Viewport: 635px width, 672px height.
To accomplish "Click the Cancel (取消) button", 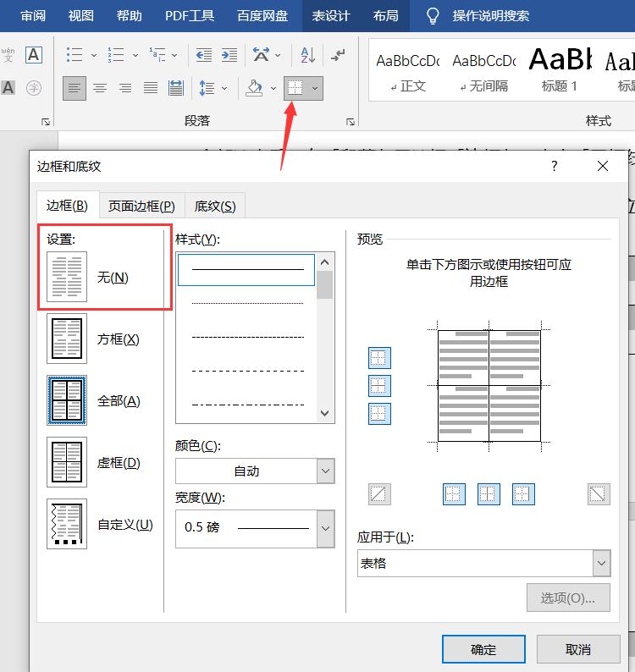I will click(x=578, y=649).
